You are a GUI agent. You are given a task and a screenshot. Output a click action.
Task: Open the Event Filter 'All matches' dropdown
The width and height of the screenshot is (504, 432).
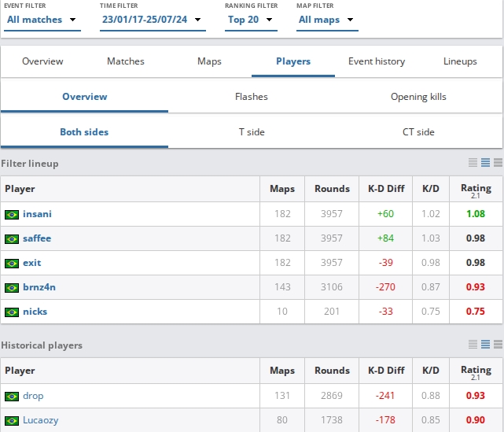(42, 20)
